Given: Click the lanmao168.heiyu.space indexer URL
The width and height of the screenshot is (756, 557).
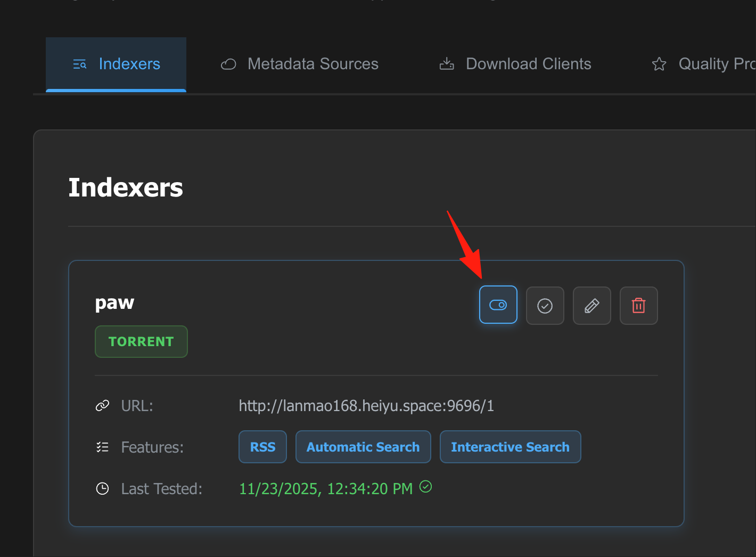Looking at the screenshot, I should pos(366,406).
